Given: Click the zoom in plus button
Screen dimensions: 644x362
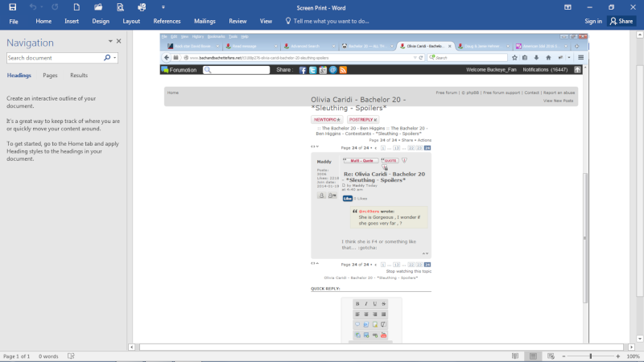Looking at the screenshot, I should tap(617, 356).
